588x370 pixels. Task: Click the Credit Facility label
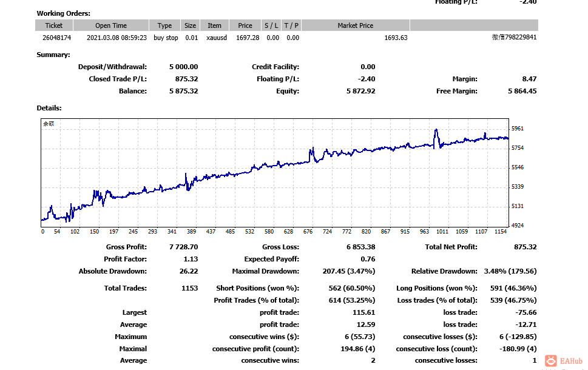pyautogui.click(x=275, y=67)
